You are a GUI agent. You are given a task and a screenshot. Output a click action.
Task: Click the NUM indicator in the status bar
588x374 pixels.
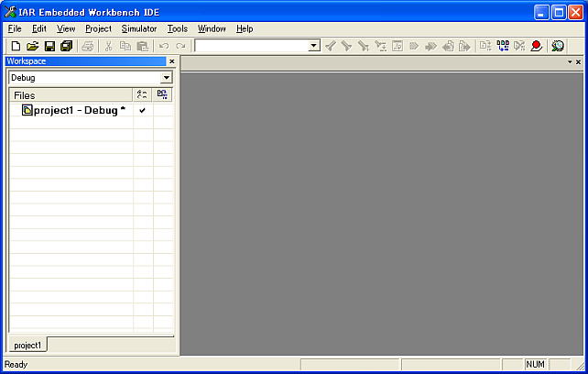point(535,364)
